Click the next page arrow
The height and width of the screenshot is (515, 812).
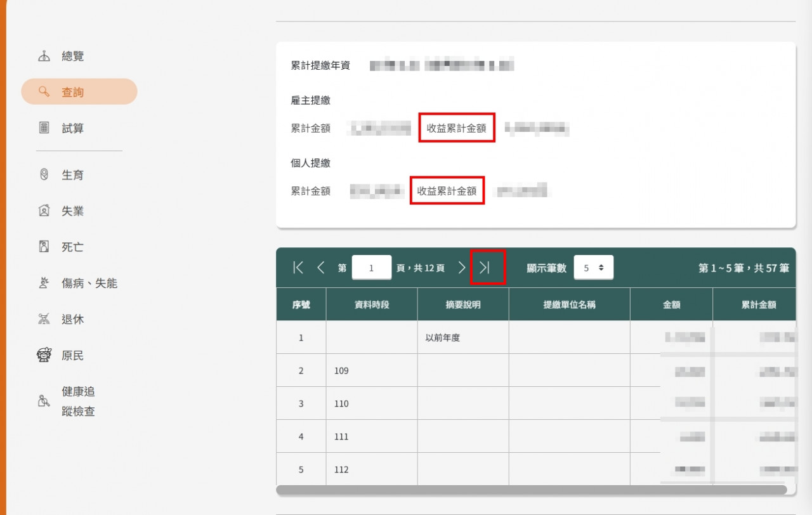[462, 267]
